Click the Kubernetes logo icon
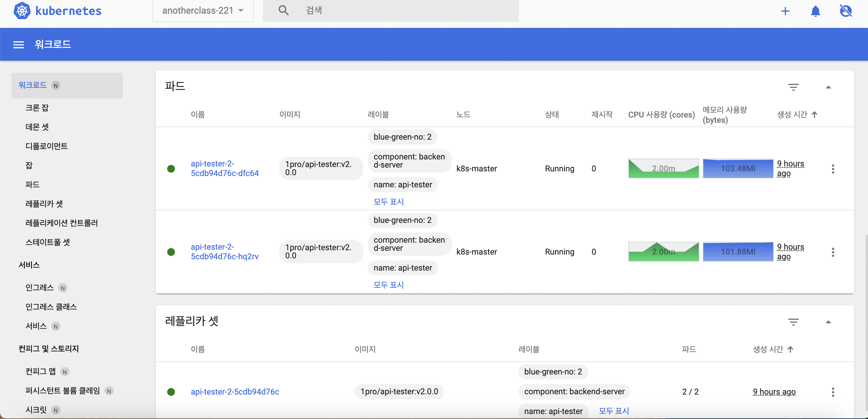This screenshot has width=868, height=419. click(22, 11)
